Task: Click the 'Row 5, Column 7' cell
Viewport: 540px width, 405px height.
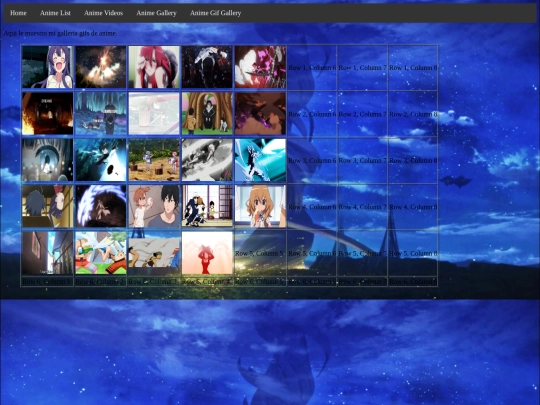Action: 362,253
